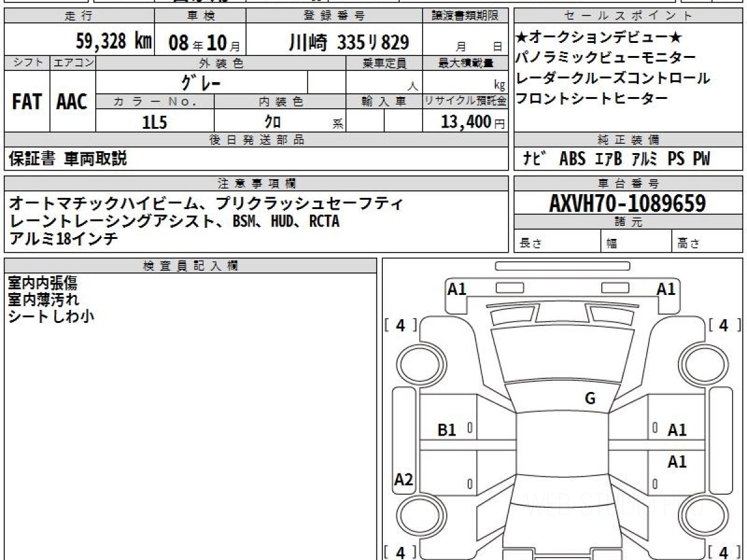Click the 内装色 header
This screenshot has height=560, width=747.
click(x=280, y=101)
